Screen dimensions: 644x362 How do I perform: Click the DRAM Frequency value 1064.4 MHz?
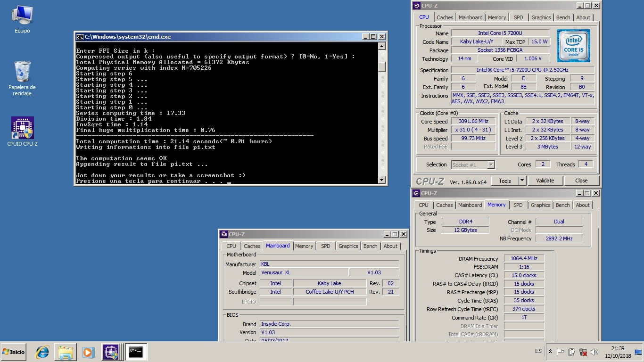tap(524, 258)
